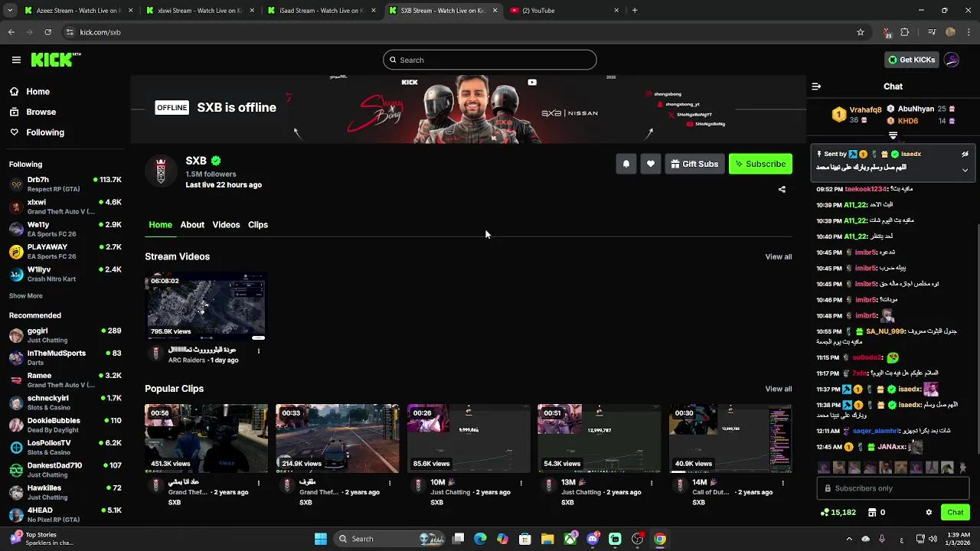Open options menu for the 13M clip

pos(652,483)
